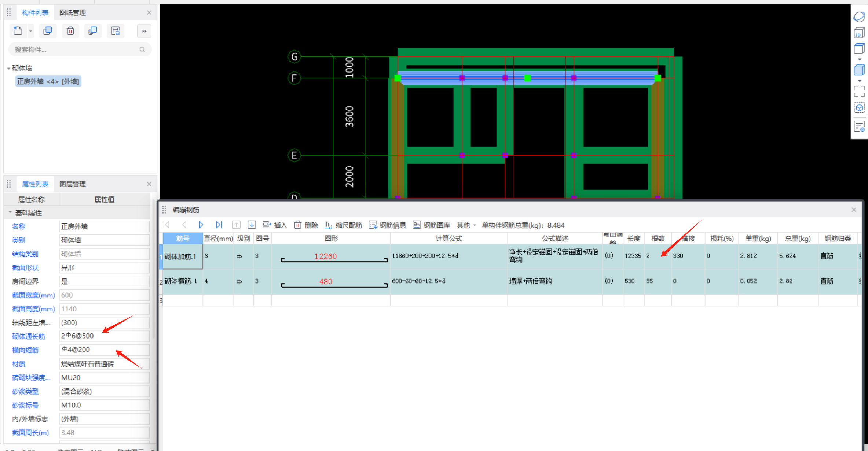Select the 砌体加筋.1 row cell
868x451 pixels.
click(x=183, y=256)
